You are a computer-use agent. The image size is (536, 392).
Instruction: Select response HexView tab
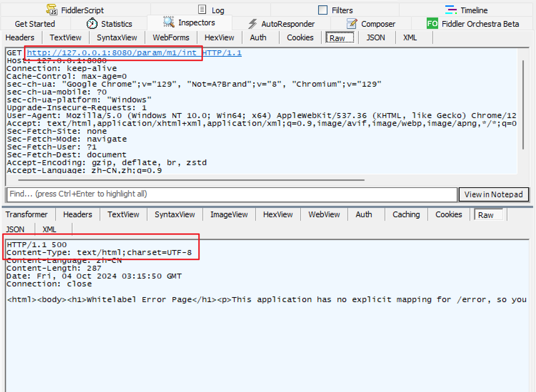click(278, 214)
